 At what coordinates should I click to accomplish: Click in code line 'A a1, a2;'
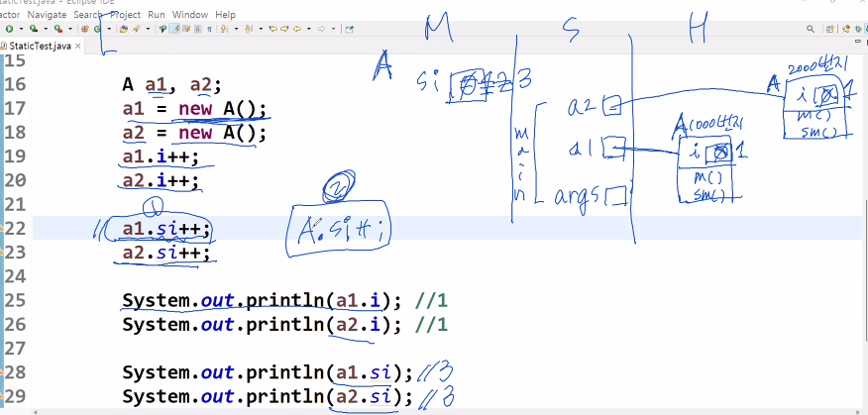tap(171, 85)
